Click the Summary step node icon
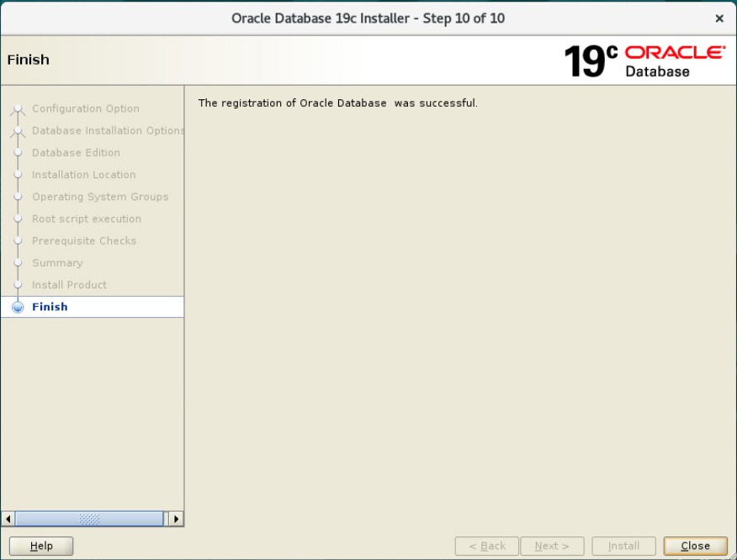Viewport: 737px width, 560px height. pos(18,263)
